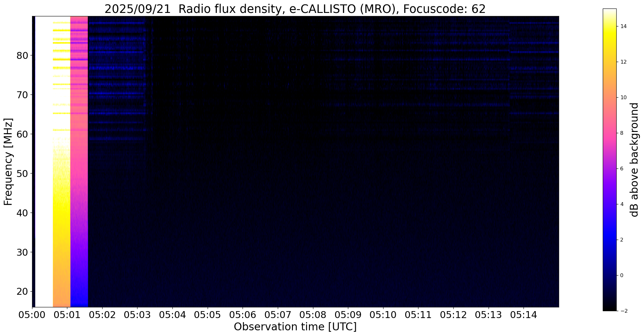644x336 pixels.
Task: Select the 0 colorbar tick label
Action: click(x=621, y=276)
